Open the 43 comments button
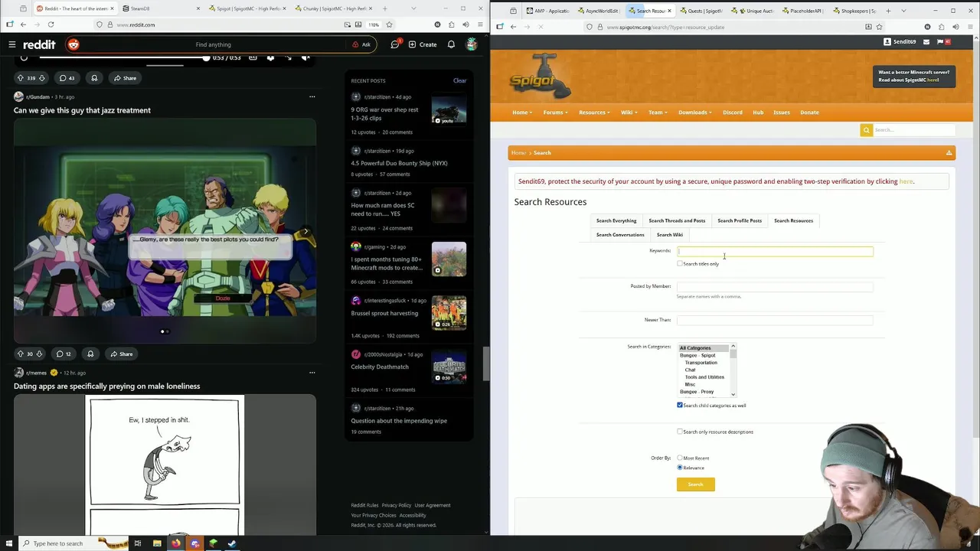The image size is (980, 551). 67,78
